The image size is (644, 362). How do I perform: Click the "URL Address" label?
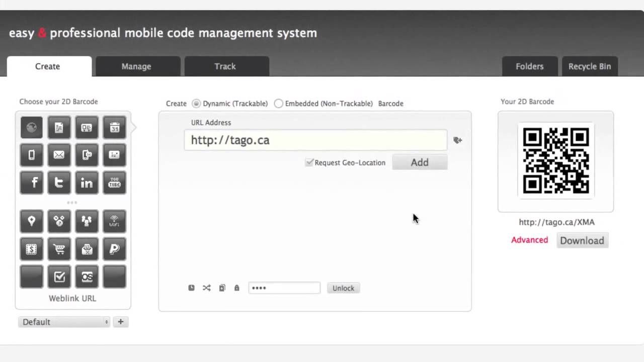211,123
